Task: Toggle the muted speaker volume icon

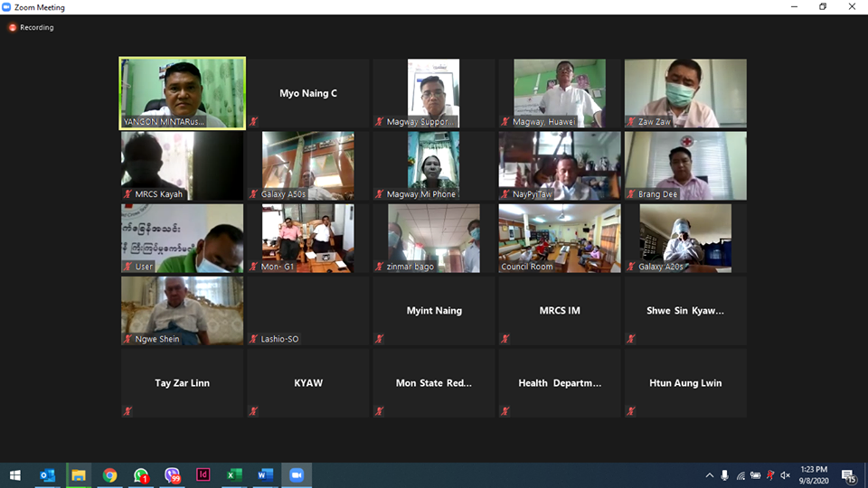Action: point(785,475)
